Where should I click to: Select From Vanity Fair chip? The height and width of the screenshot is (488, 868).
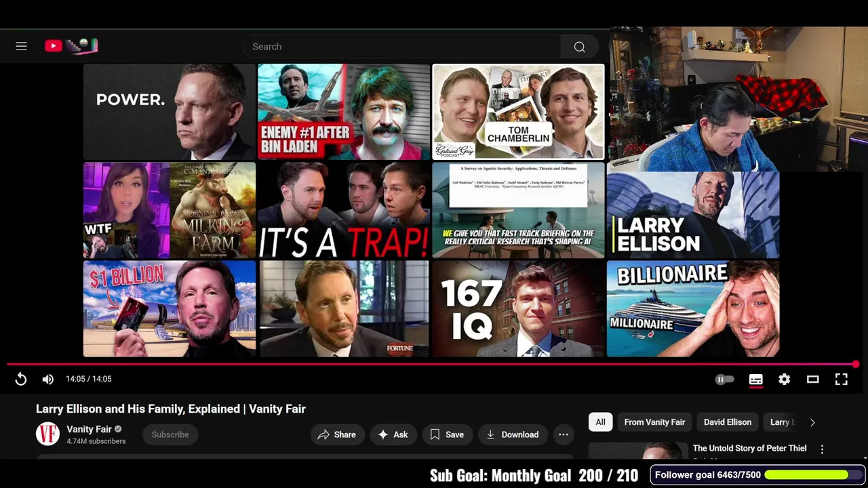[x=654, y=422]
